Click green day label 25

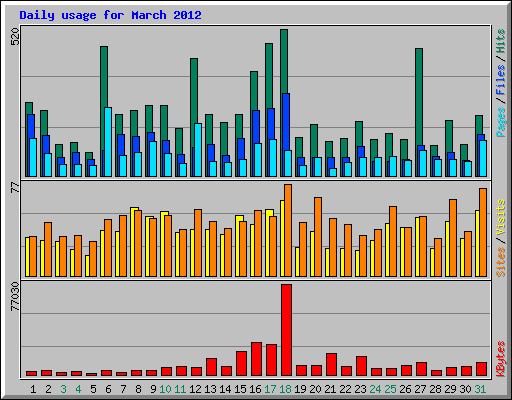coord(390,389)
